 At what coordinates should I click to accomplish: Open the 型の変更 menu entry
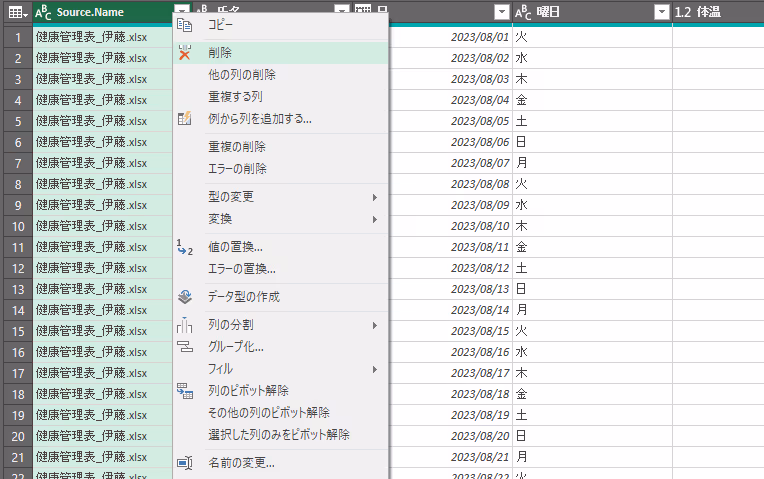pyautogui.click(x=281, y=197)
